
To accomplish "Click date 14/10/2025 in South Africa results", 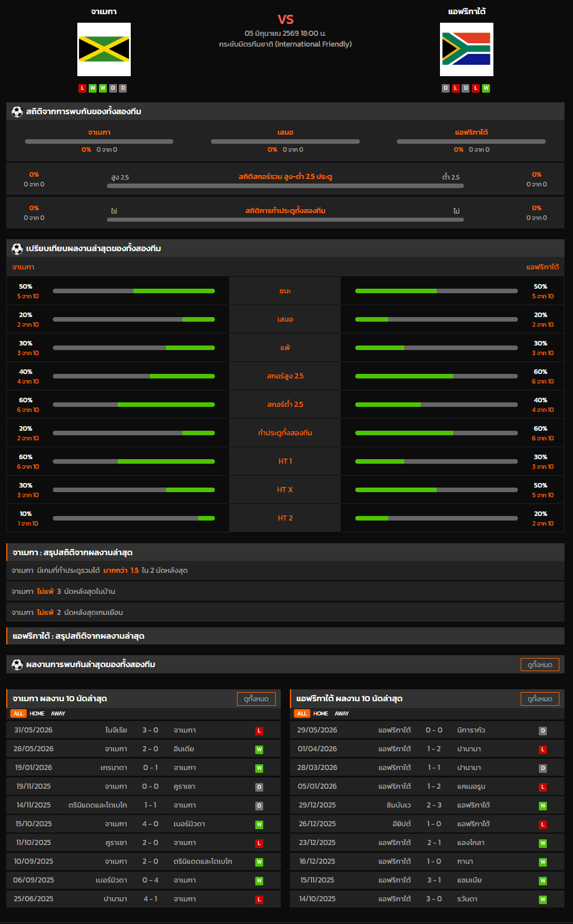I will click(317, 899).
